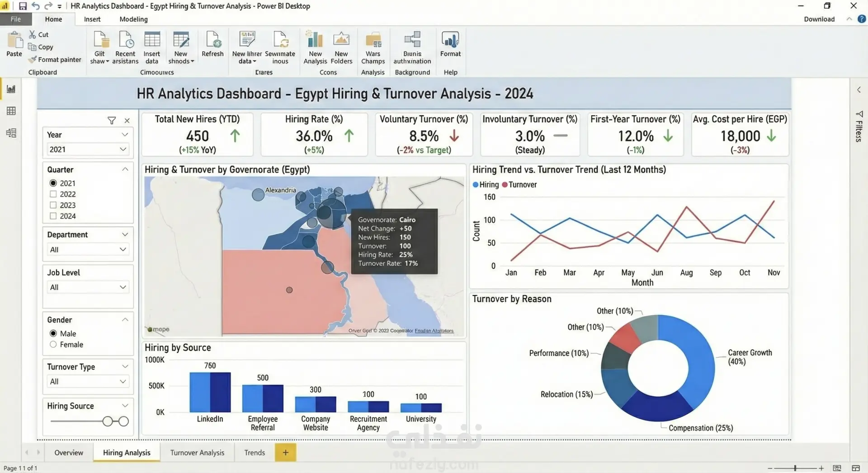Open the Turnover Analysis page tab
Viewport: 868px width, 473px height.
click(x=197, y=453)
